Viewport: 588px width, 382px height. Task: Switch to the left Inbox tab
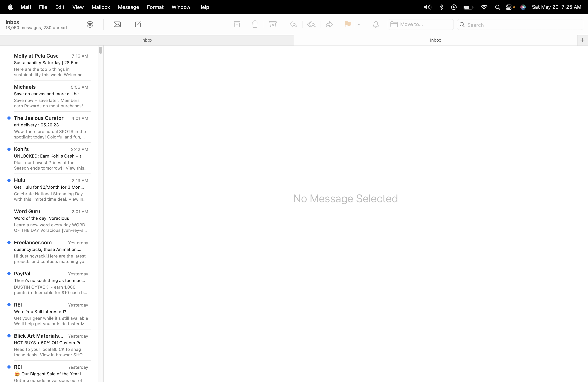click(147, 40)
